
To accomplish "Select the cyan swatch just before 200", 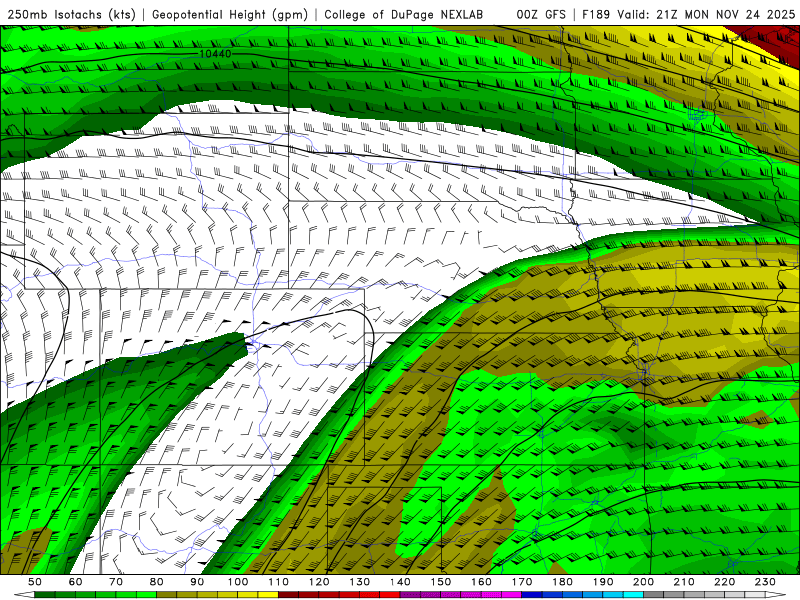I will (634, 595).
